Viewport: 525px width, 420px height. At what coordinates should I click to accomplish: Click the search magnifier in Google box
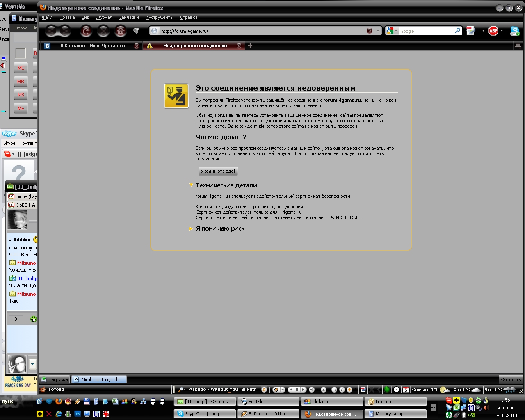(x=457, y=31)
